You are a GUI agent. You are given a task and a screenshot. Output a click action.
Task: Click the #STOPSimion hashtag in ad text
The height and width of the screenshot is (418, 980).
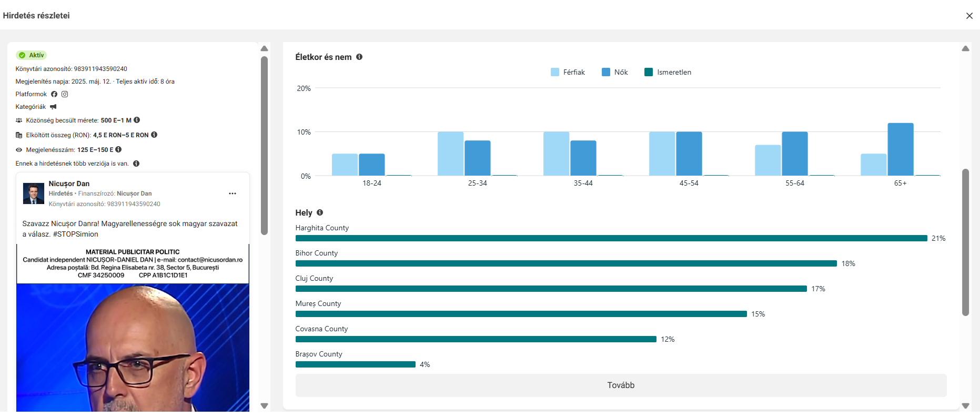tap(76, 234)
